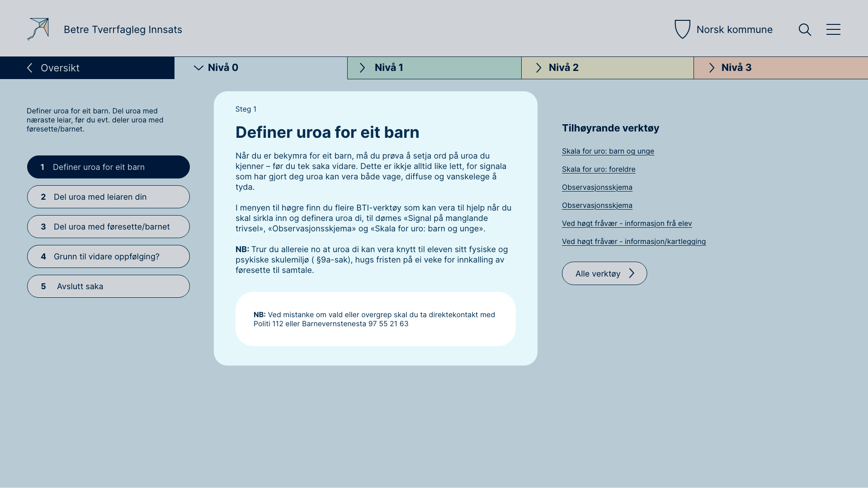
Task: Open the hamburger menu
Action: point(833,29)
